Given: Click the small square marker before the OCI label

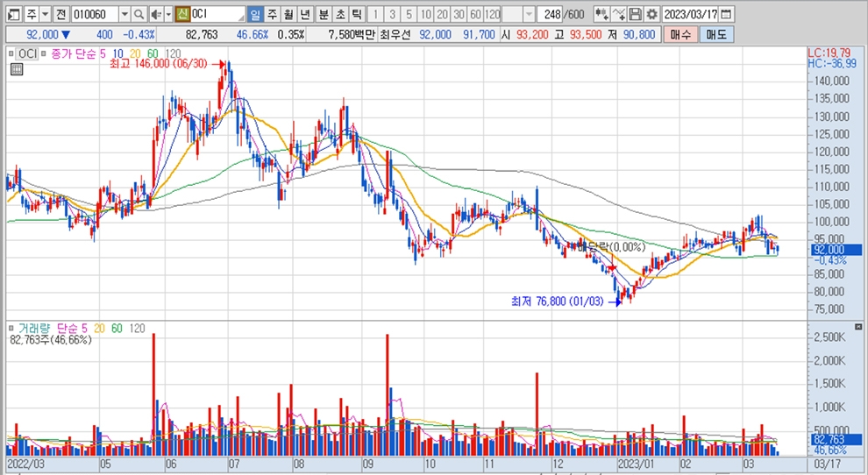Looking at the screenshot, I should pyautogui.click(x=11, y=53).
